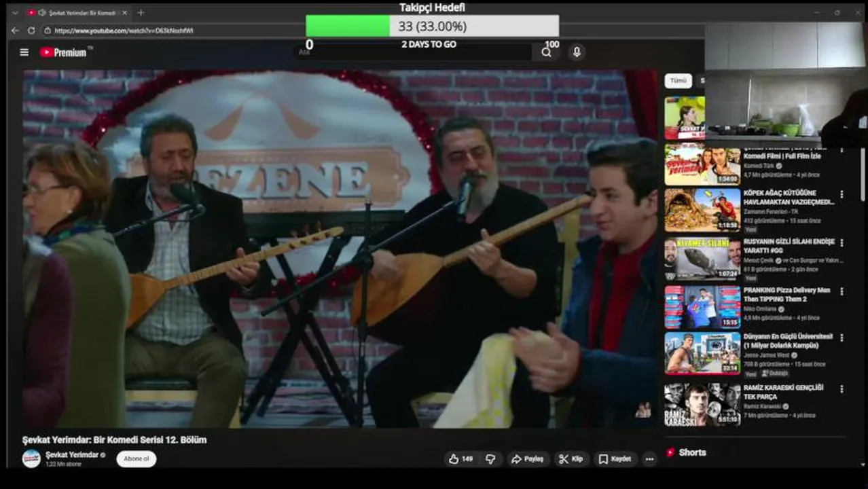868x489 pixels.
Task: Open RUSYANIN GİZLİ SİLAHI video thumbnail
Action: [x=702, y=259]
